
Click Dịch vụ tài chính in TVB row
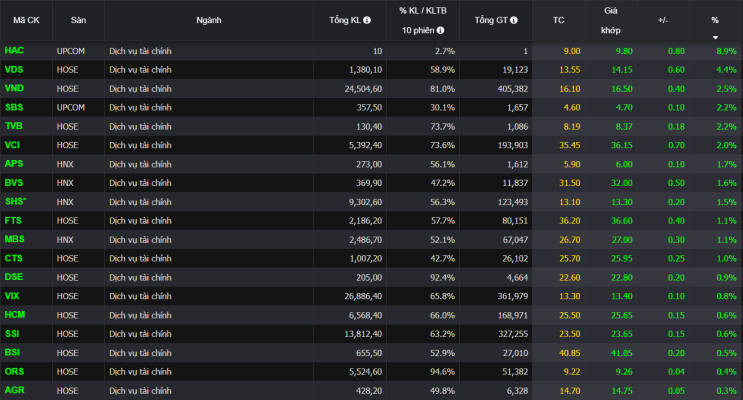pos(140,127)
